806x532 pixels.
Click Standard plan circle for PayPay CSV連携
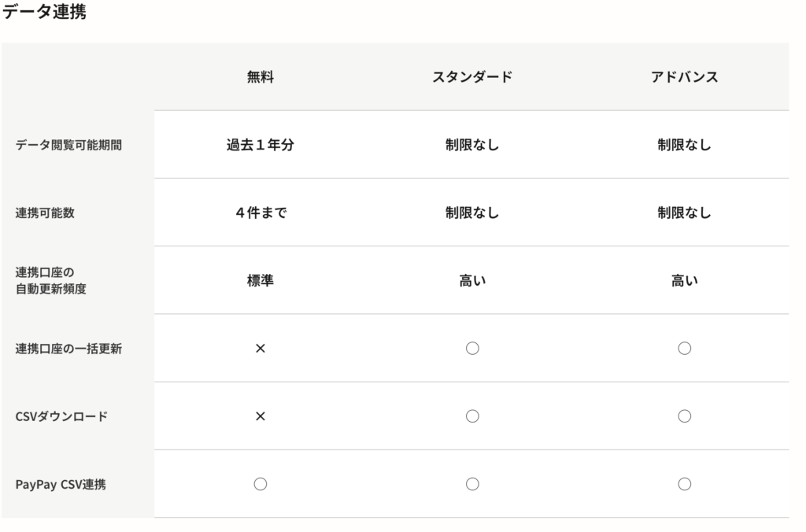point(472,484)
